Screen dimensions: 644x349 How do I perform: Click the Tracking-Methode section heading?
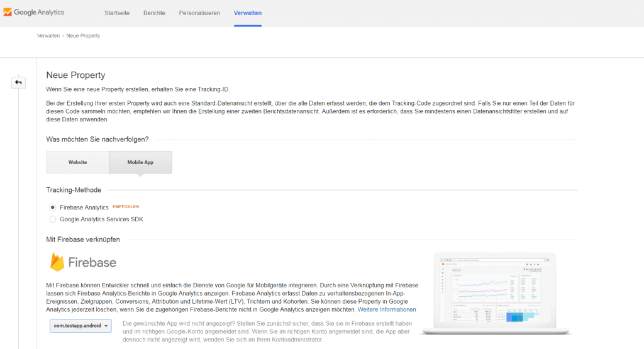74,190
